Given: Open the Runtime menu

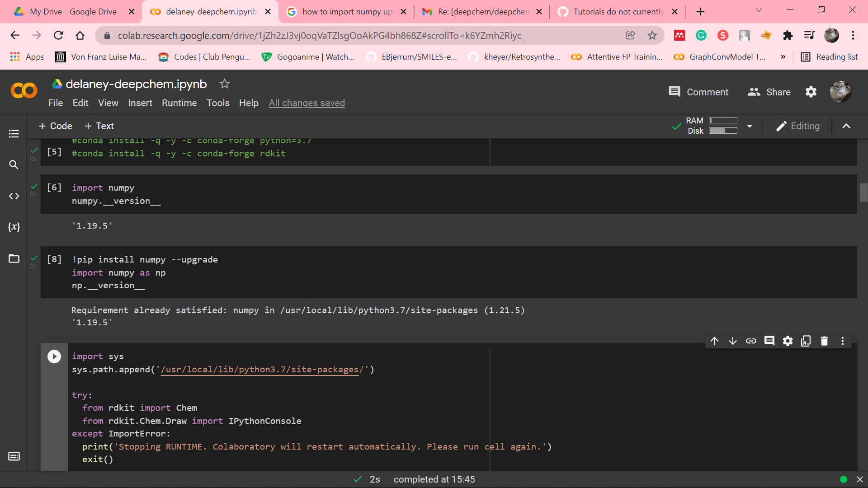Looking at the screenshot, I should [179, 103].
